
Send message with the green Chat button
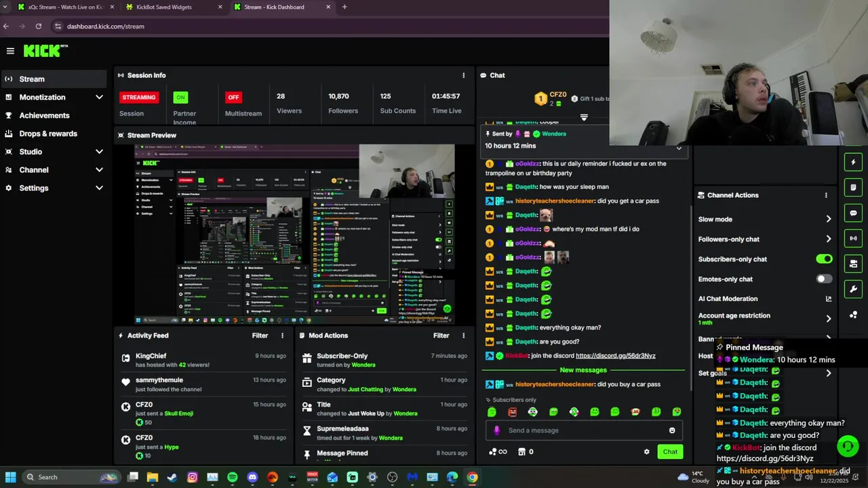coord(670,452)
